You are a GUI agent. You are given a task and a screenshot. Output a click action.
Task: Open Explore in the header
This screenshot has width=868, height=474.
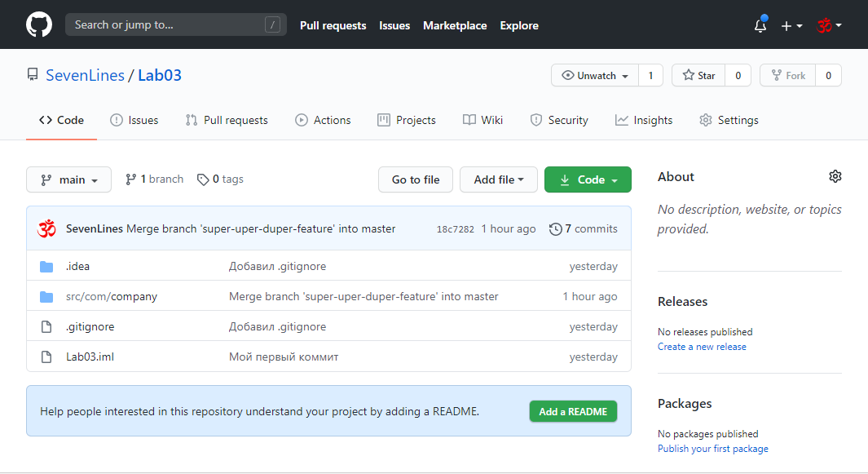click(518, 25)
